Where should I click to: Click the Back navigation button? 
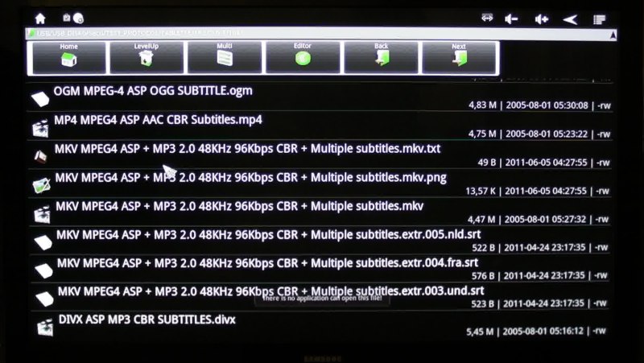381,58
